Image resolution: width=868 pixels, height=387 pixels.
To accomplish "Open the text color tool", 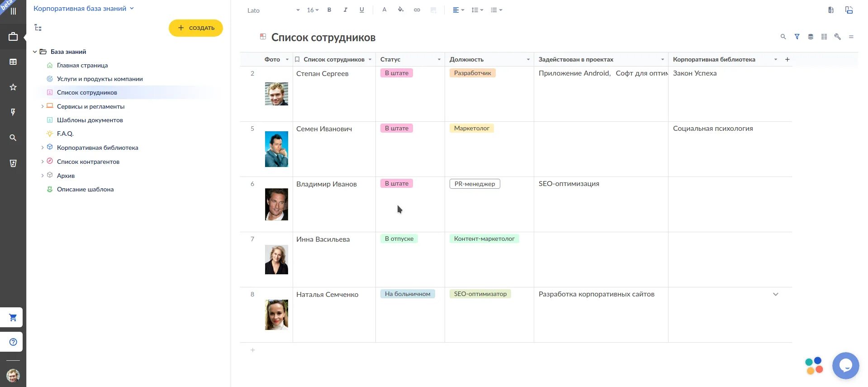I will [384, 10].
